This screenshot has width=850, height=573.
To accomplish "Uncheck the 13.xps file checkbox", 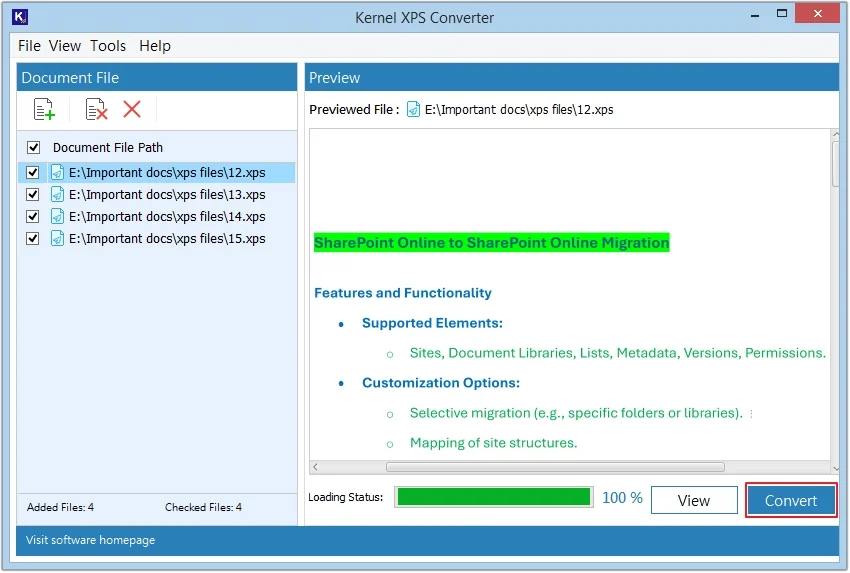I will (x=33, y=194).
